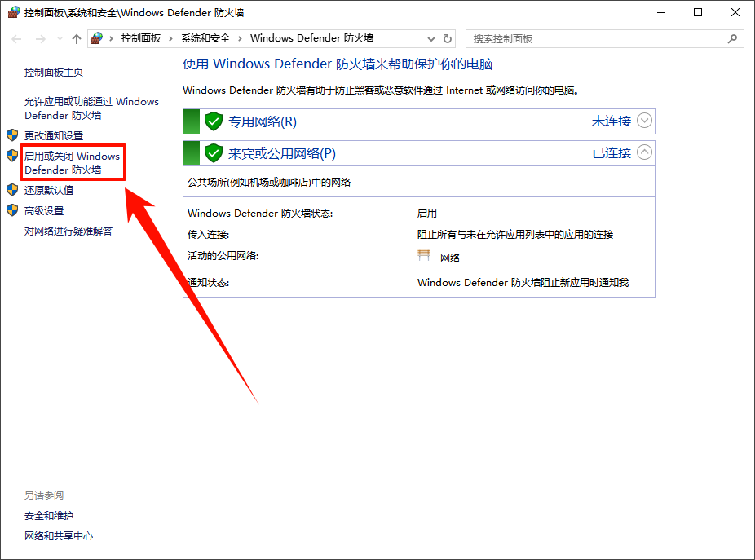Click 系统和安全 breadcrumb in address bar
Image resolution: width=755 pixels, height=560 pixels.
[x=205, y=38]
